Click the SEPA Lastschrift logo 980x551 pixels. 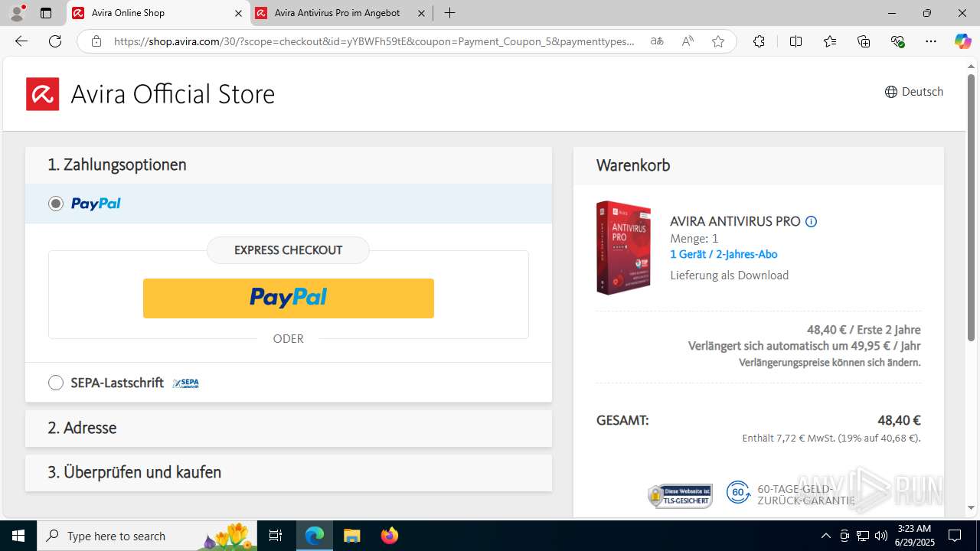(x=186, y=383)
